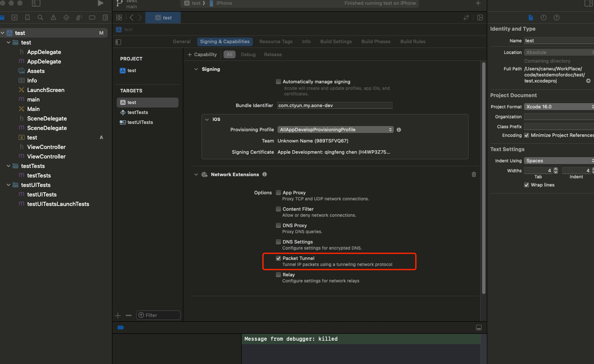
Task: Add a target with the plus button
Action: [x=118, y=315]
